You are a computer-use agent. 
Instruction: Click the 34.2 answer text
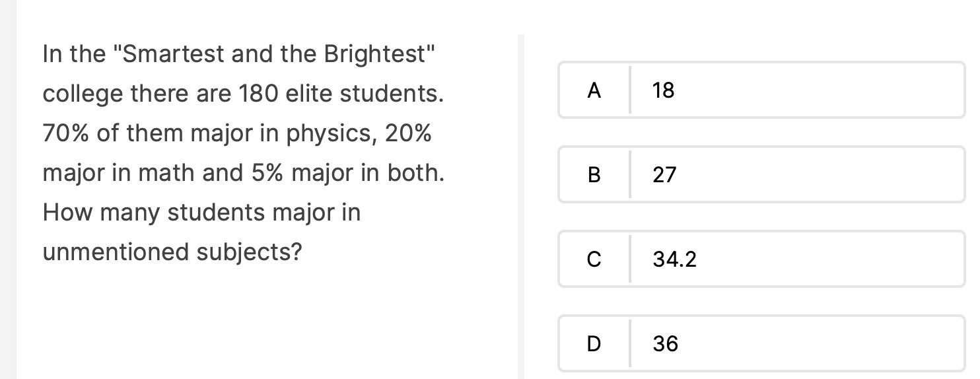pos(674,259)
